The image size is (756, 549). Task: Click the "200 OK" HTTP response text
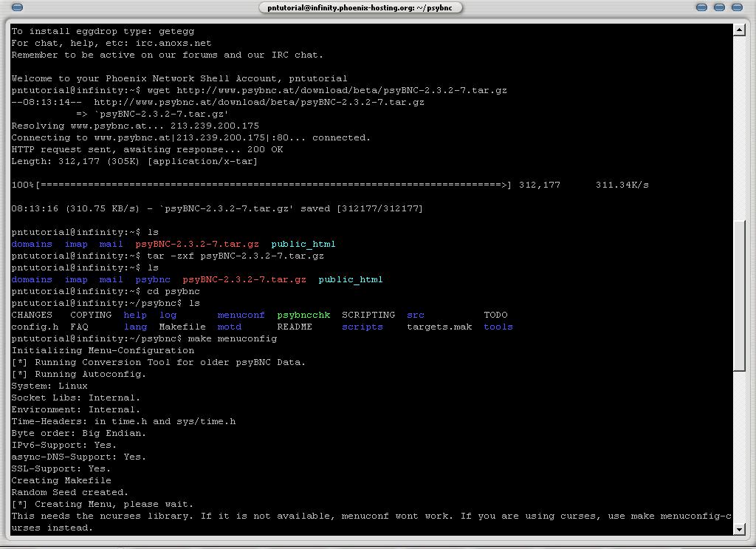coord(265,149)
